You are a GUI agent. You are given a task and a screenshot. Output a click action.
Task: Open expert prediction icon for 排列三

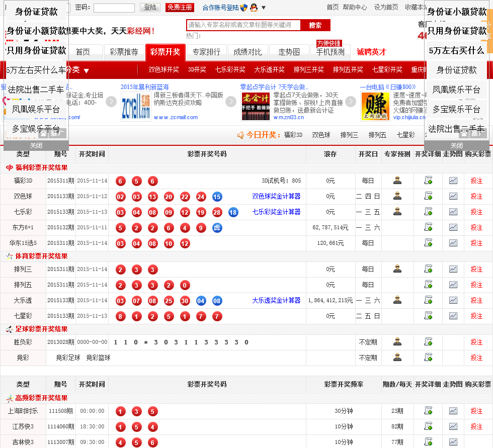[x=397, y=269]
